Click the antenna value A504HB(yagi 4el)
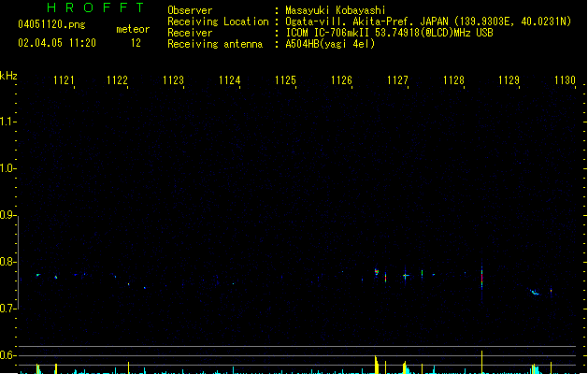This screenshot has width=588, height=374. point(330,44)
